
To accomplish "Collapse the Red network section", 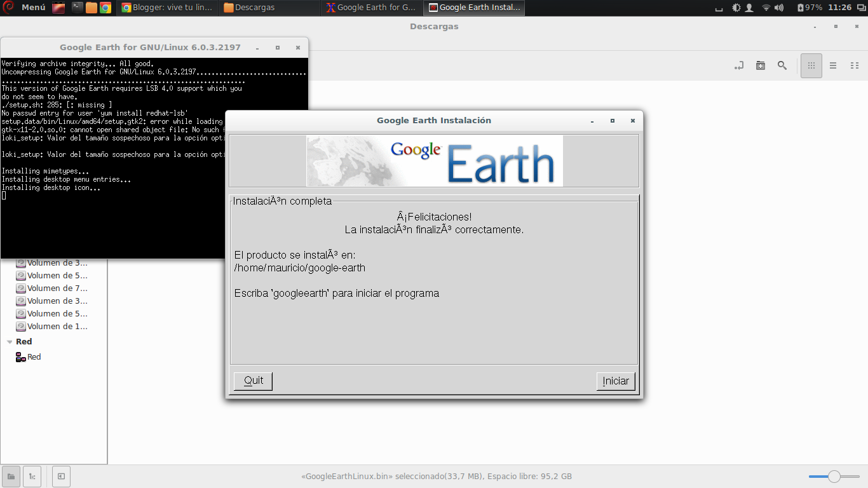I will pyautogui.click(x=9, y=341).
